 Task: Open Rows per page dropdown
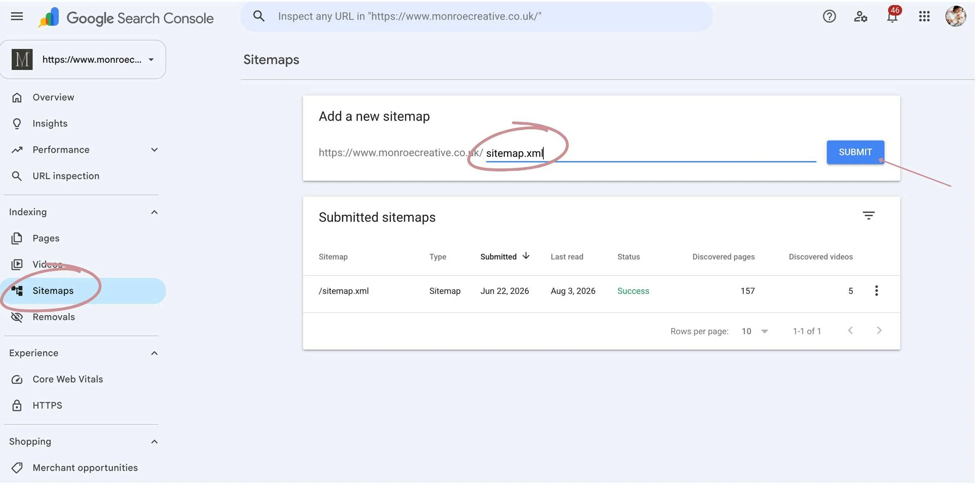[755, 332]
